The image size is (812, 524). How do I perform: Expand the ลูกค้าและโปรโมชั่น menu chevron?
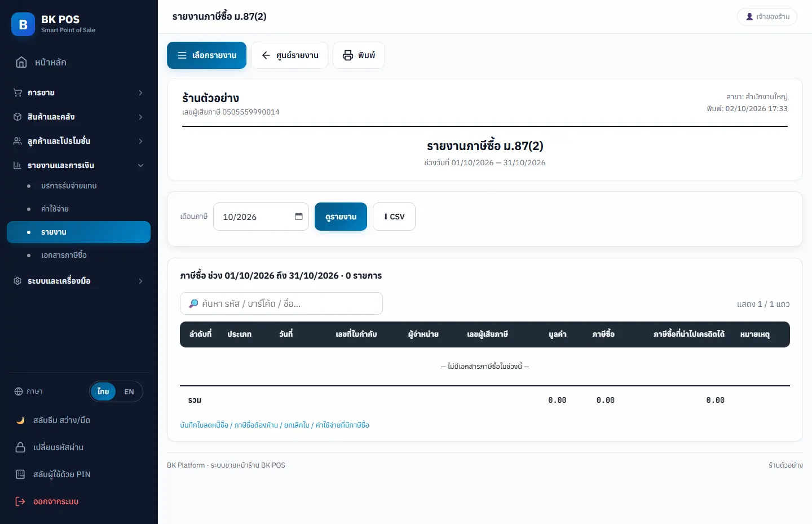click(140, 141)
